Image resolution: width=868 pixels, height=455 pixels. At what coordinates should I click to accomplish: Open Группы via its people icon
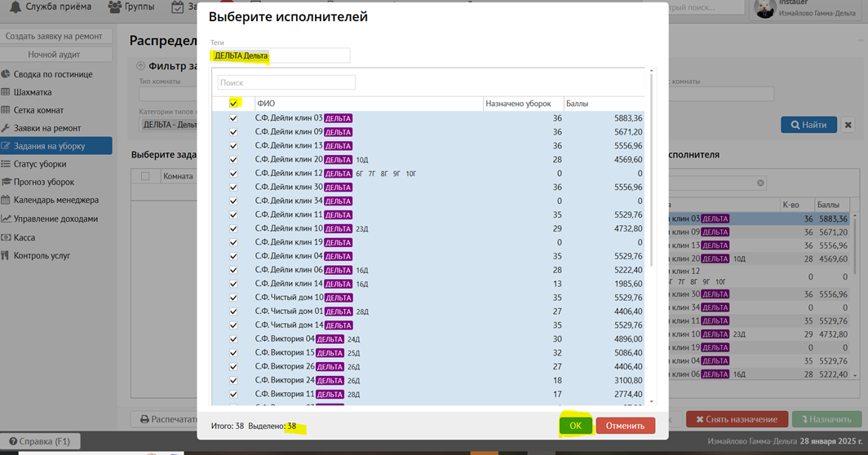pos(115,7)
